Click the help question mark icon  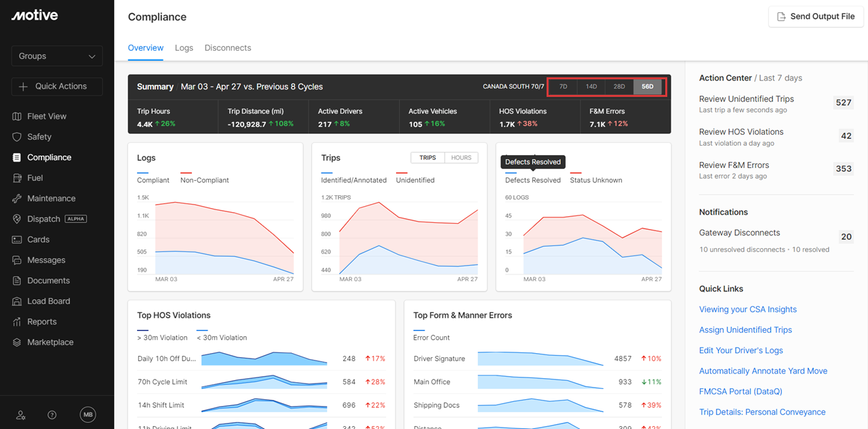(x=52, y=415)
